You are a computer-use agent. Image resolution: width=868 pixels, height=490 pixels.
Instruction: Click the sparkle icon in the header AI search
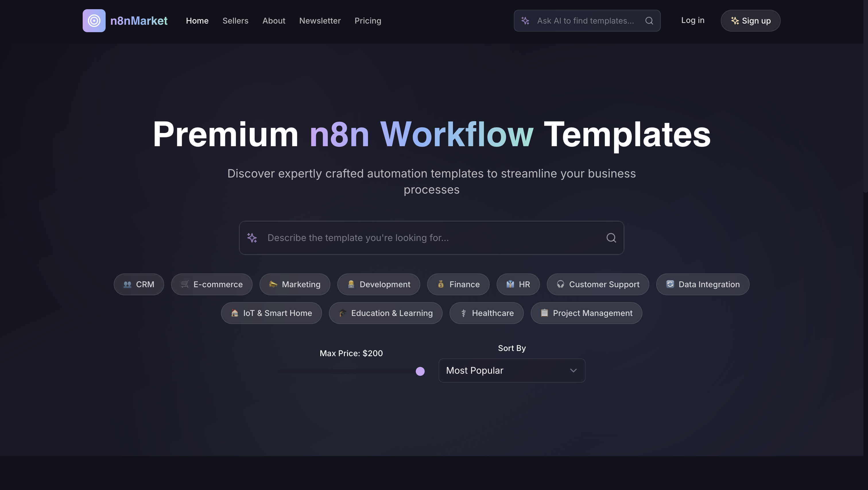tap(525, 21)
